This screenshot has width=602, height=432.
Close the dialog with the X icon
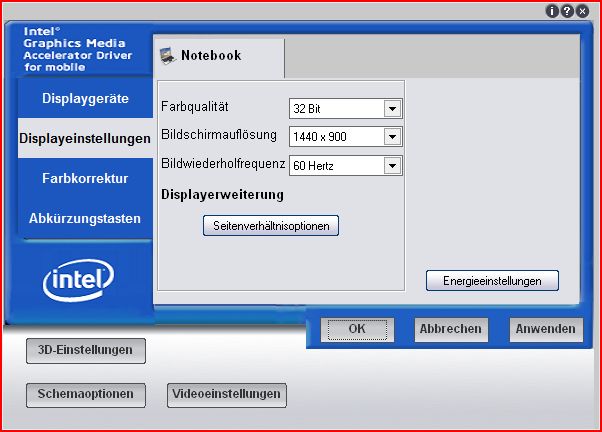582,11
